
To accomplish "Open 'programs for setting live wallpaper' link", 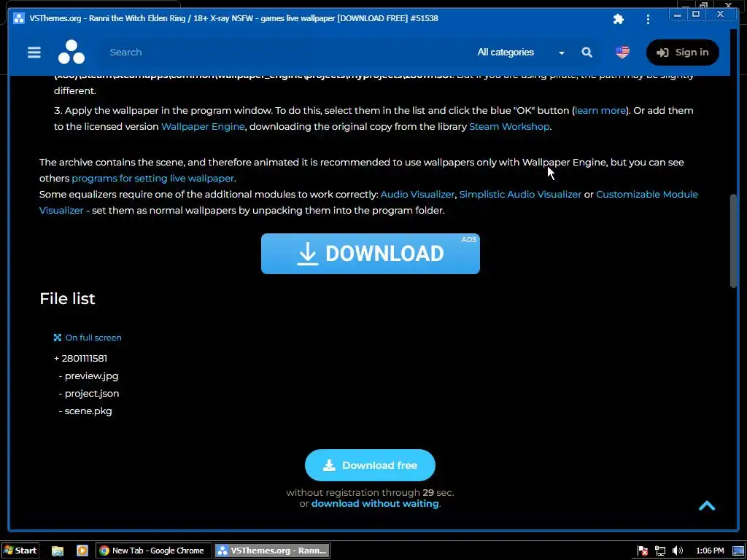I will click(x=153, y=179).
